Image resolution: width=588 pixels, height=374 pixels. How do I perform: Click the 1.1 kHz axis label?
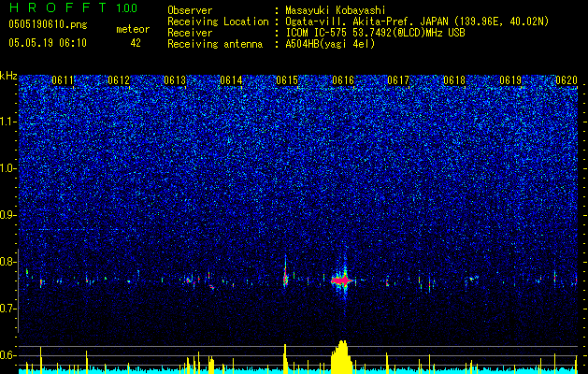tap(8, 122)
